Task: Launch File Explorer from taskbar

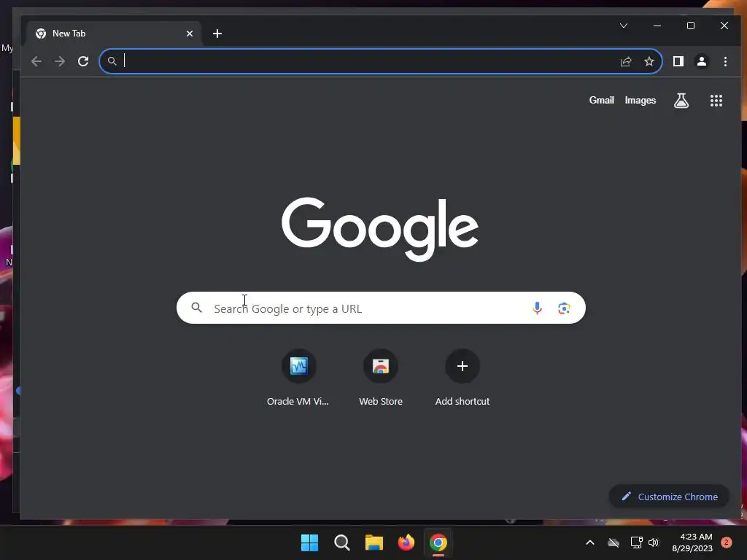Action: coord(374,542)
